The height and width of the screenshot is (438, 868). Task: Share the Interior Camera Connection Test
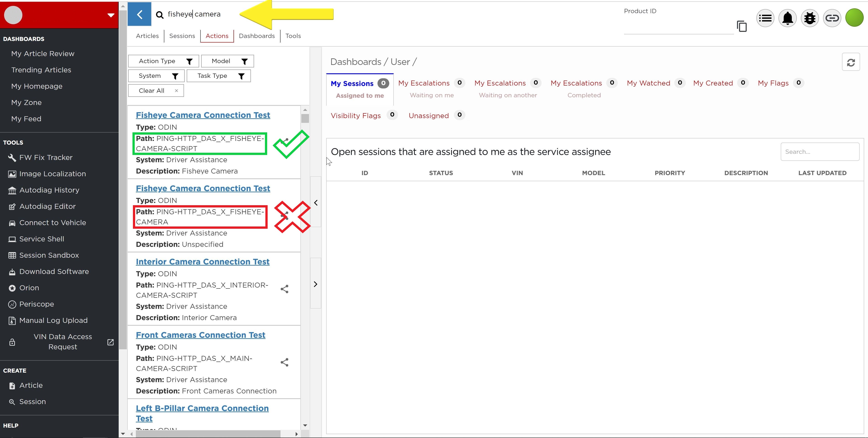[x=284, y=289]
